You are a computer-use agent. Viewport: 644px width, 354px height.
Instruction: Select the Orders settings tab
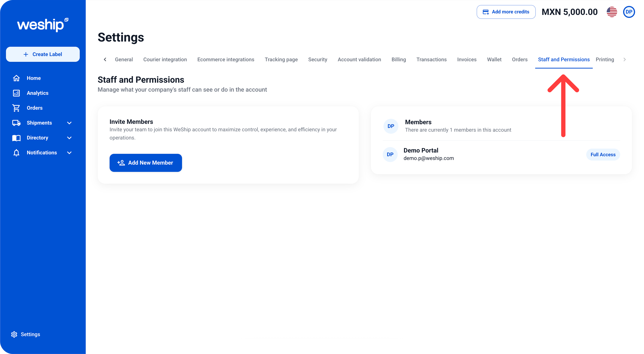click(x=520, y=59)
